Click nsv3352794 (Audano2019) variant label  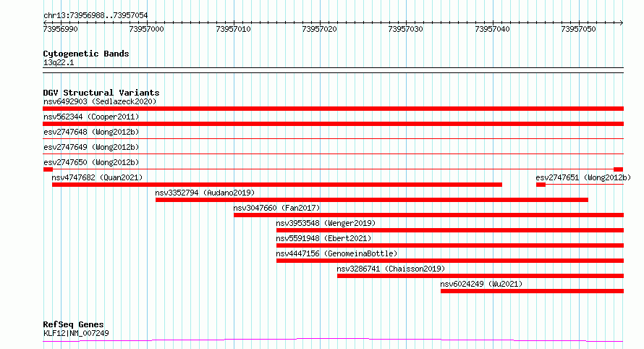[205, 193]
